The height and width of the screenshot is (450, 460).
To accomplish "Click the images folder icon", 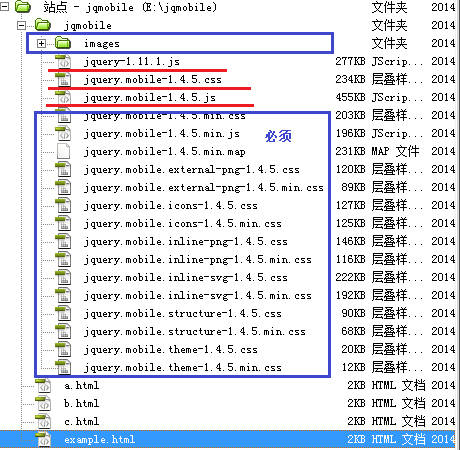I will [x=63, y=43].
